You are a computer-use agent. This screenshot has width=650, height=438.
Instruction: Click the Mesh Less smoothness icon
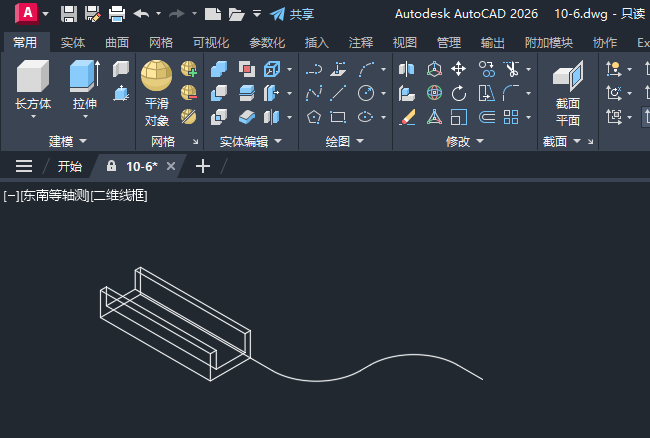tap(189, 93)
